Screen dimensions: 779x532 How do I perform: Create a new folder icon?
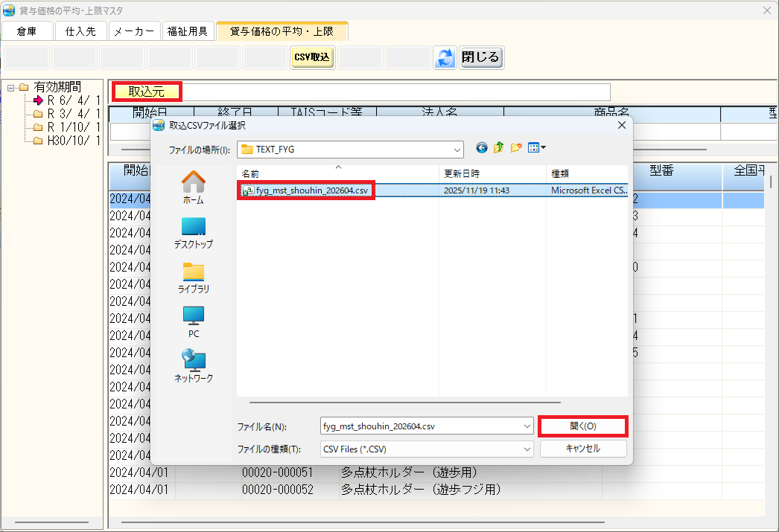[515, 148]
